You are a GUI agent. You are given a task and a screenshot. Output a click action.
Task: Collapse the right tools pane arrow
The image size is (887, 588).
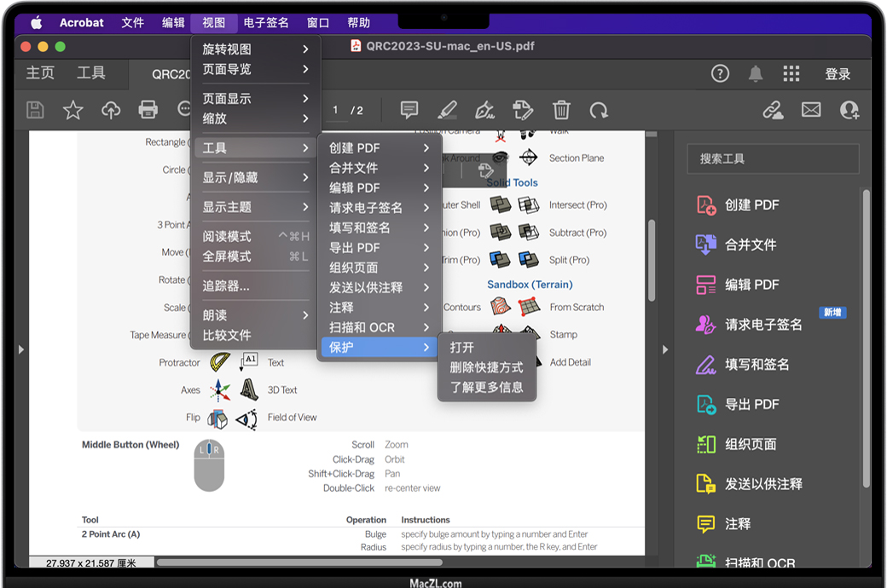point(665,349)
